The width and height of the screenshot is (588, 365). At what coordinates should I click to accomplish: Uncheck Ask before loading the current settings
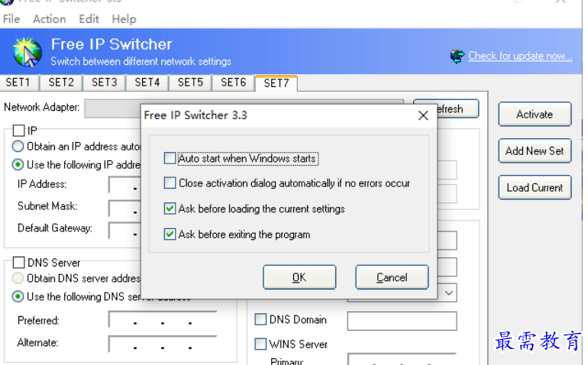tap(170, 208)
